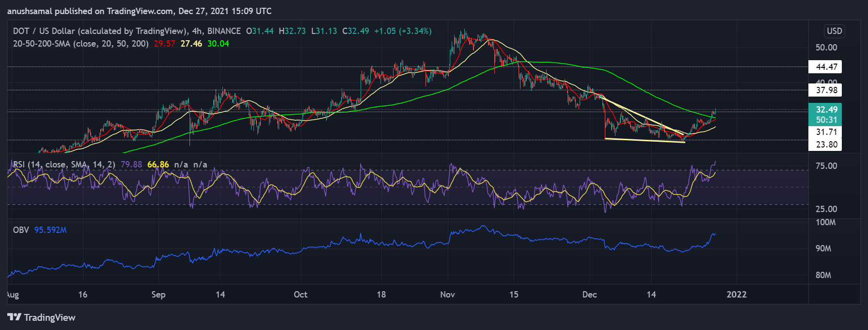Click the OBV value 95.592M
This screenshot has height=330, width=868.
coord(50,230)
